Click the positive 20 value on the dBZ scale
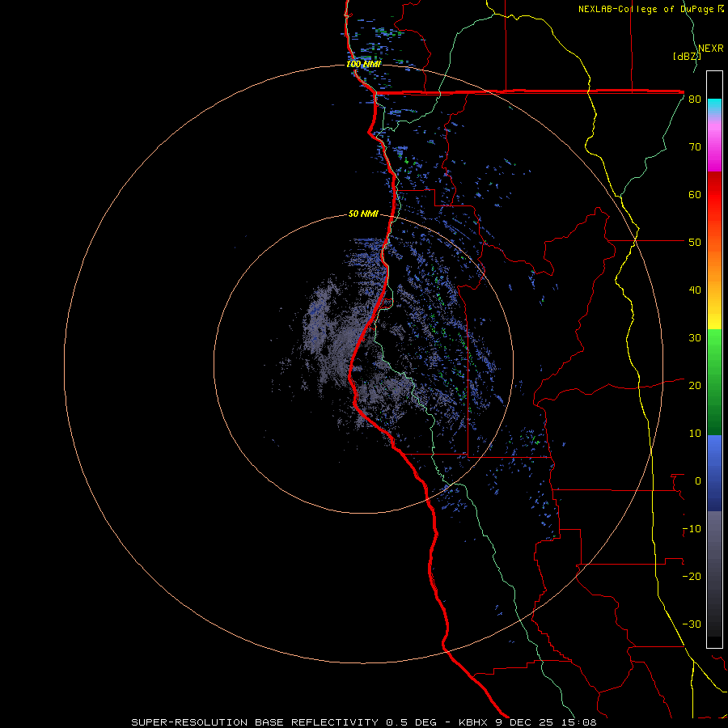The height and width of the screenshot is (728, 728). [695, 386]
